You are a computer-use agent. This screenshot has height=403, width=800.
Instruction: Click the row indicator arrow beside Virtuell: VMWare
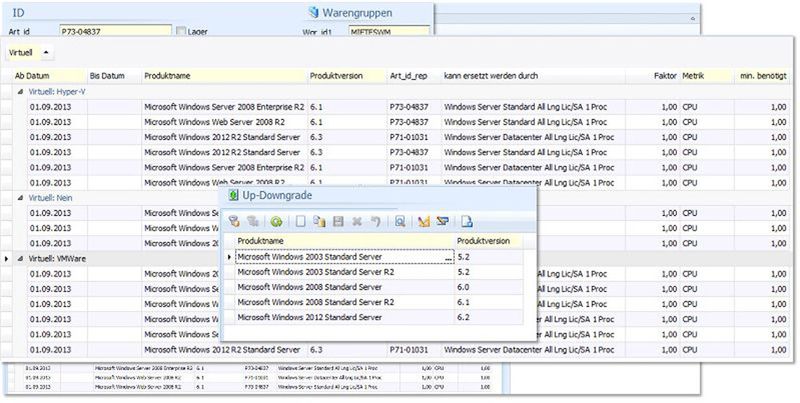(6, 259)
